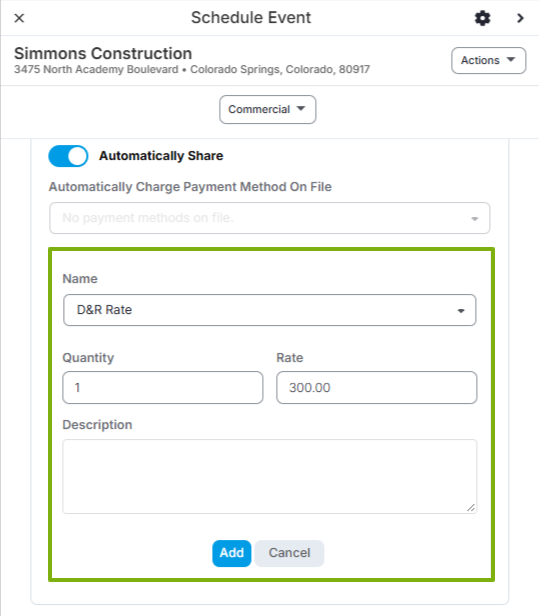Click the blue Add button
Screen dimensions: 539x616
231,553
